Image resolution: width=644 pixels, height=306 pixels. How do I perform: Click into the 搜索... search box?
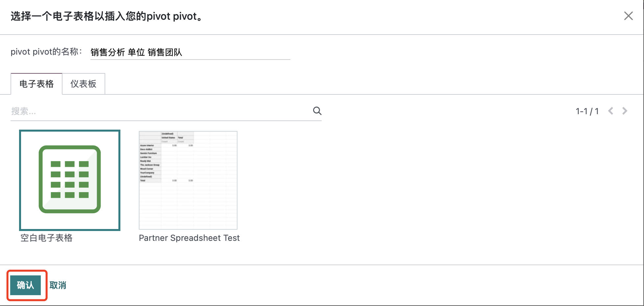[158, 111]
